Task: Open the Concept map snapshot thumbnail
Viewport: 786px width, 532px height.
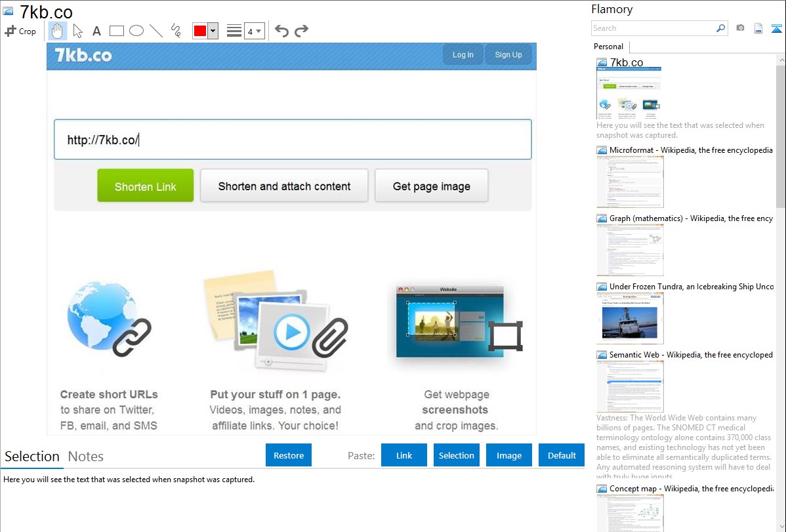Action: pos(630,513)
